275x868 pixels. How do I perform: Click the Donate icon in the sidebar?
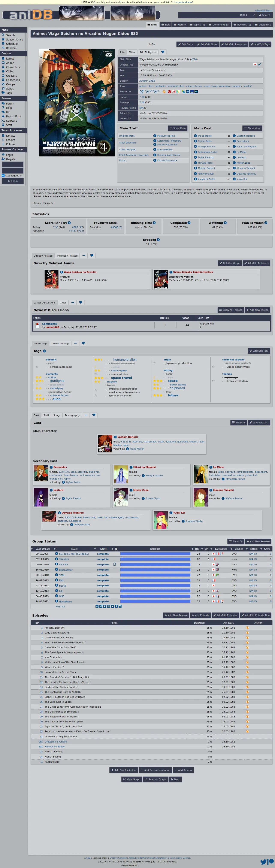tap(3, 136)
